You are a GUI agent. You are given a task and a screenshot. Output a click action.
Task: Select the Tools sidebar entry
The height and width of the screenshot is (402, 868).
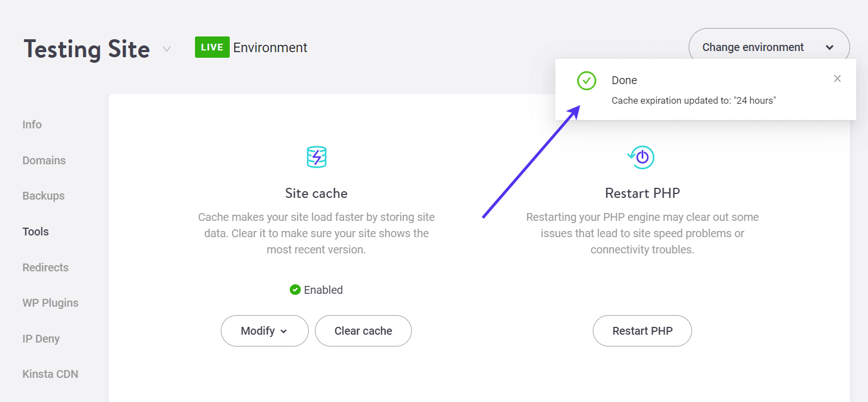click(x=35, y=231)
